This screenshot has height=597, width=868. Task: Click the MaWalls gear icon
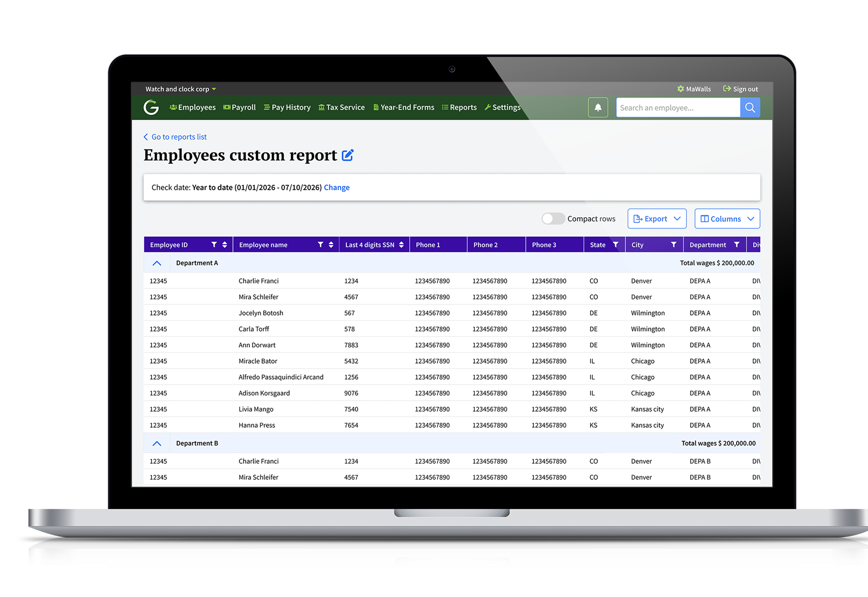[x=681, y=89]
